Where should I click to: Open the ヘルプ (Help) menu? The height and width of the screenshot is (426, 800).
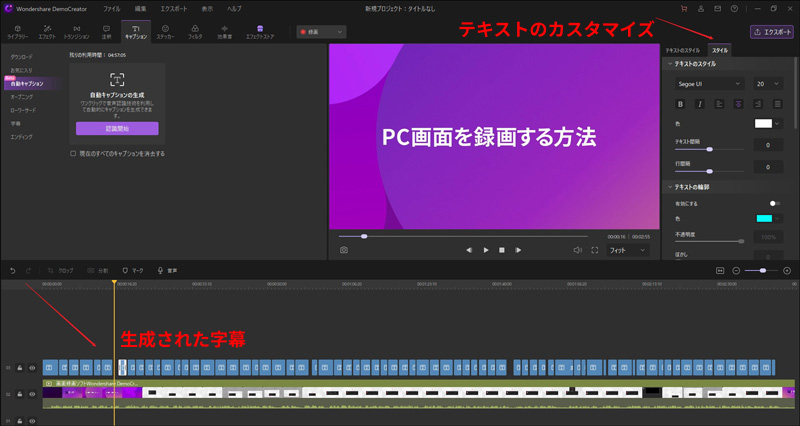click(x=234, y=9)
